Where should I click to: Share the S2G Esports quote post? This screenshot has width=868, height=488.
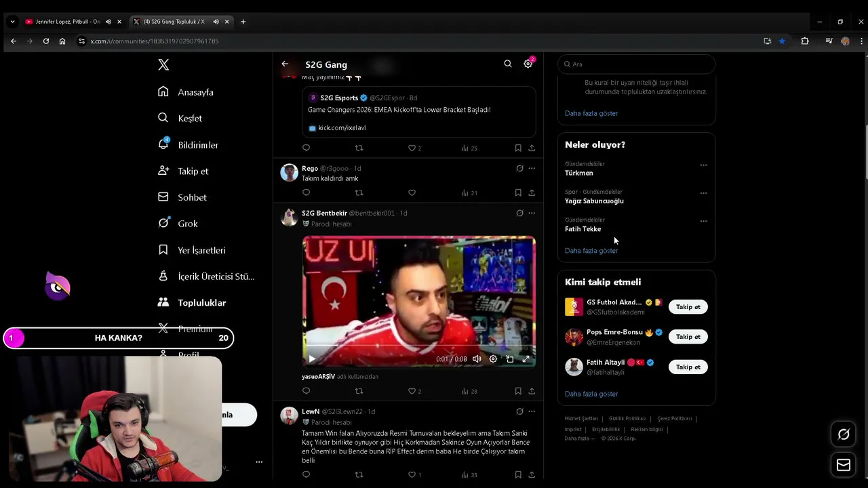(532, 148)
